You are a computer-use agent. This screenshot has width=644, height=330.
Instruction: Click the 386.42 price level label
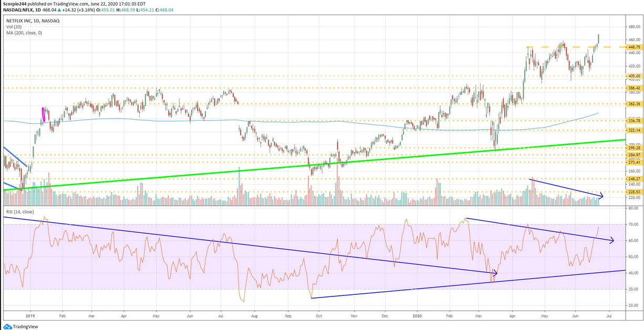[633, 88]
